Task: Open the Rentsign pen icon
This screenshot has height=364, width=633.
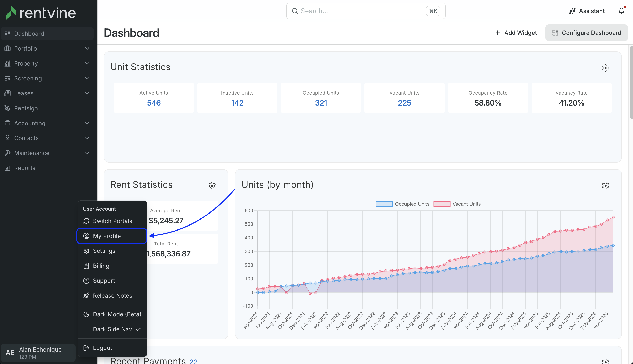Action: pyautogui.click(x=7, y=108)
